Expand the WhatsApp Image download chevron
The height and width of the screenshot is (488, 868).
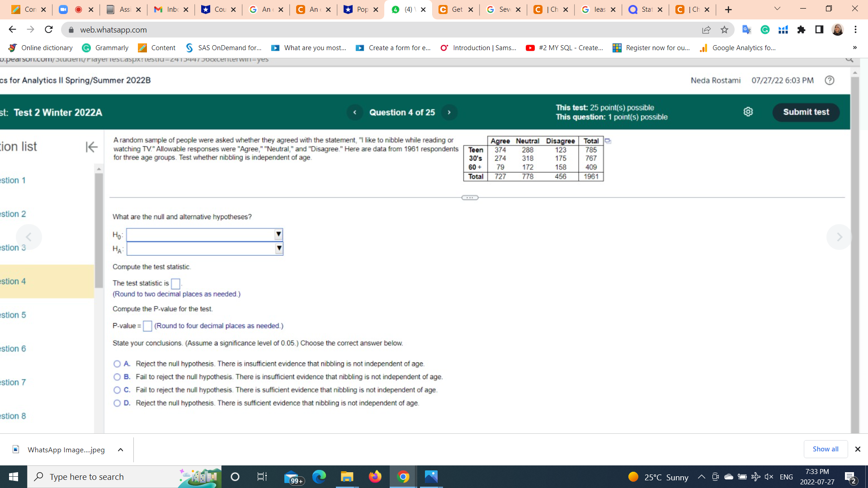point(120,450)
